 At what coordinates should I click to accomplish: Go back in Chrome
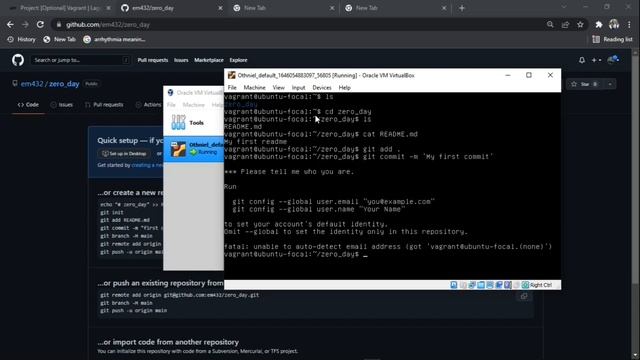click(10, 24)
